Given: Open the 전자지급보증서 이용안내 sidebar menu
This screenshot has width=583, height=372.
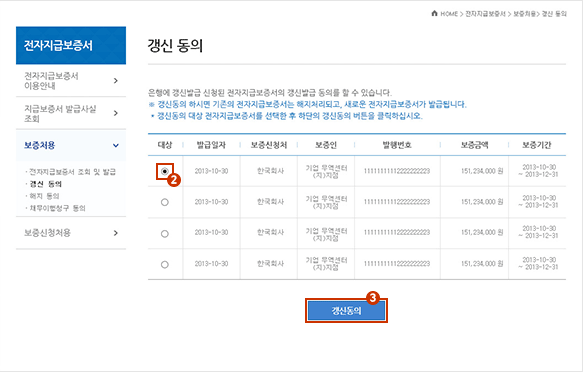Looking at the screenshot, I should point(71,81).
